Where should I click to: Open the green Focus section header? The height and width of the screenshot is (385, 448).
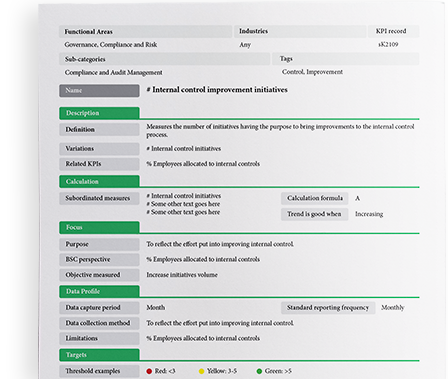click(99, 227)
